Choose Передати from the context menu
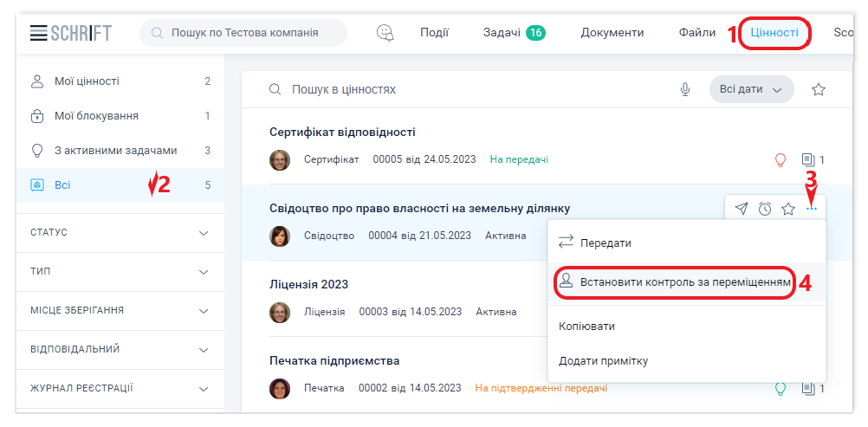Image resolution: width=868 pixels, height=427 pixels. 606,243
